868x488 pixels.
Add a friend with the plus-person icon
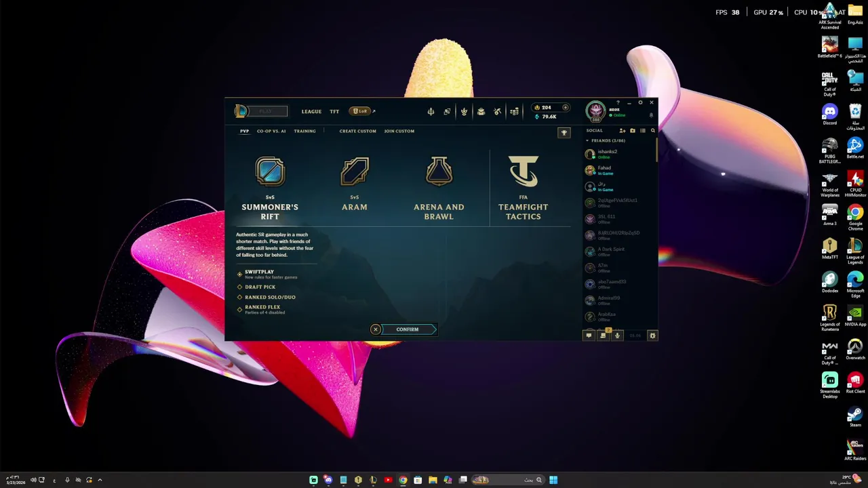tap(622, 131)
